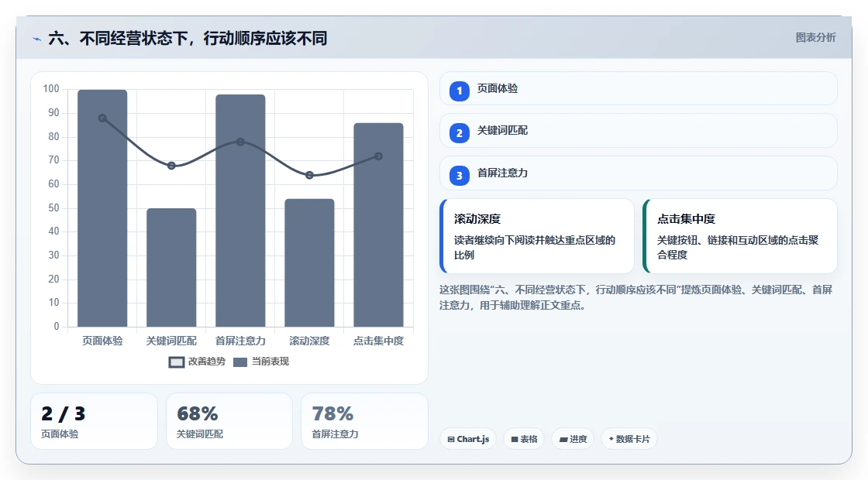Click the trend line point above 首屏注意力

tap(240, 142)
